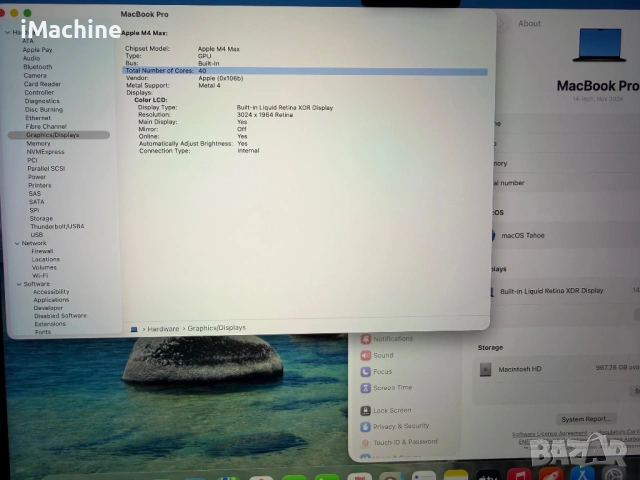Click macOS Tahoe entry in About
Screen dimensions: 640x480
point(523,236)
